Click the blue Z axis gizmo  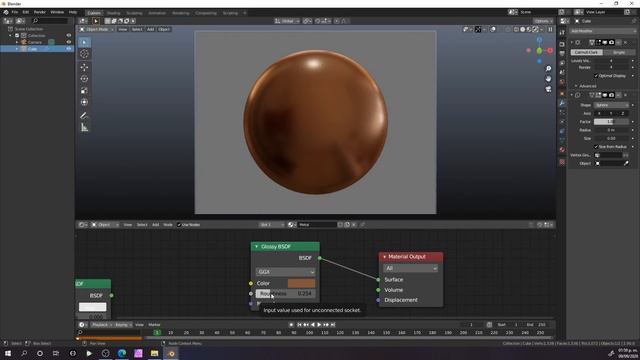click(539, 40)
